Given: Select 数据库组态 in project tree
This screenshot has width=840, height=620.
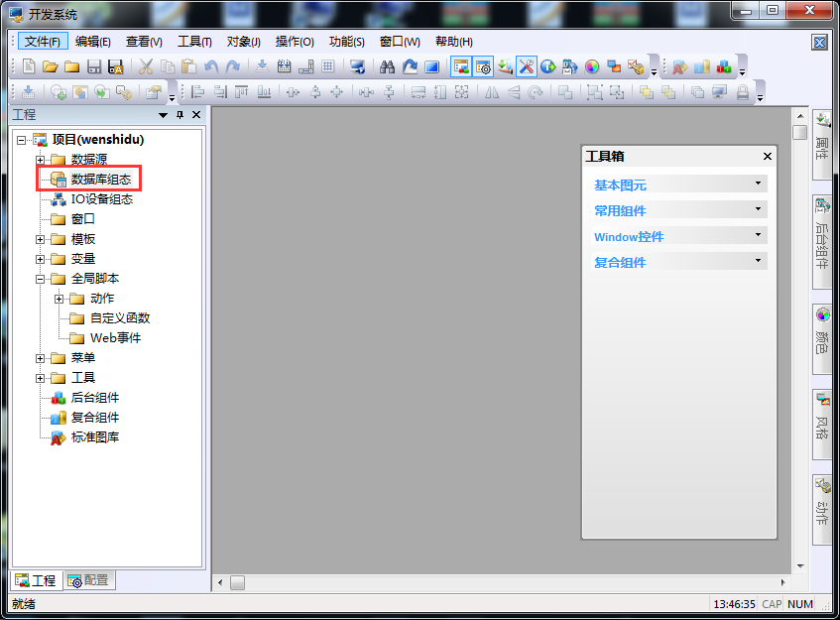Looking at the screenshot, I should coord(101,179).
